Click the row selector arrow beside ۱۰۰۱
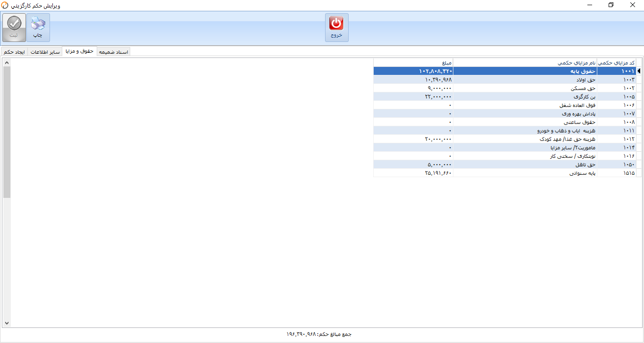 [639, 71]
